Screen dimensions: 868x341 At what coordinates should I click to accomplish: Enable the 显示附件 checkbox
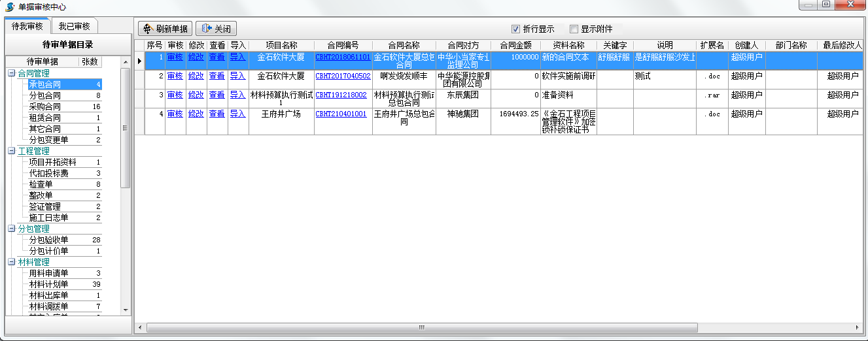click(574, 29)
